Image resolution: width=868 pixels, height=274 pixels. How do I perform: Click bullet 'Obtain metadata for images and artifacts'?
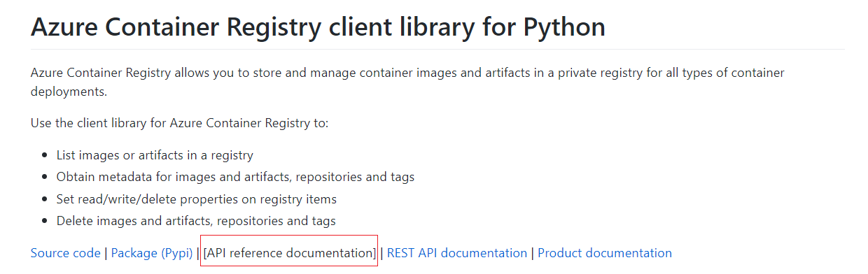235,177
